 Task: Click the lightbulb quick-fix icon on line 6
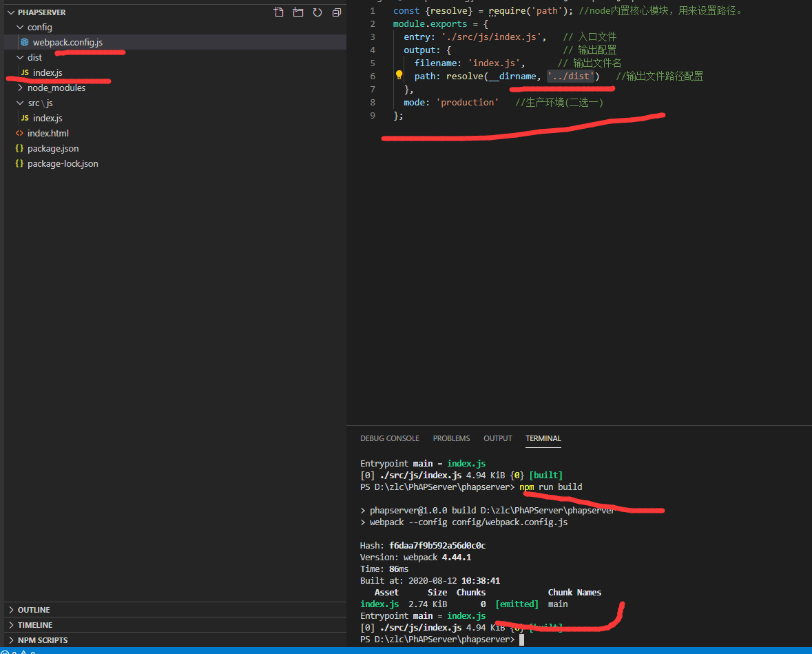[399, 76]
